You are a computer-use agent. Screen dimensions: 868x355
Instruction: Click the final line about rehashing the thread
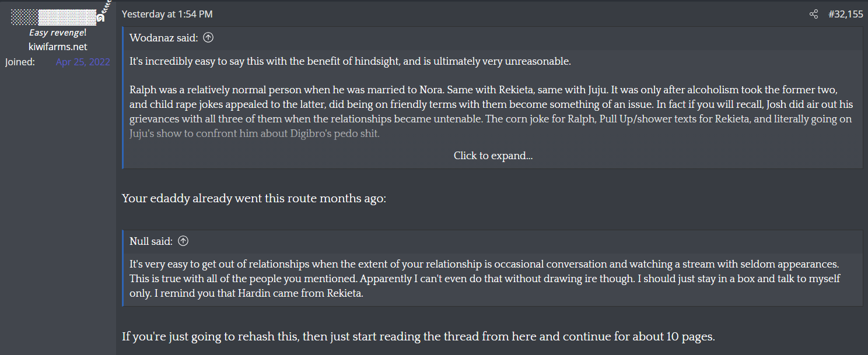(418, 336)
